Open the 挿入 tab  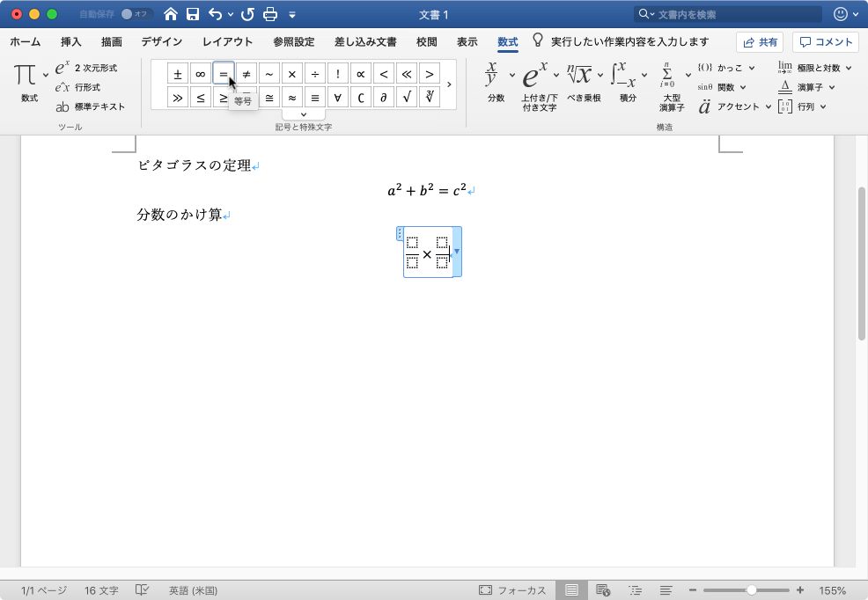coord(70,42)
